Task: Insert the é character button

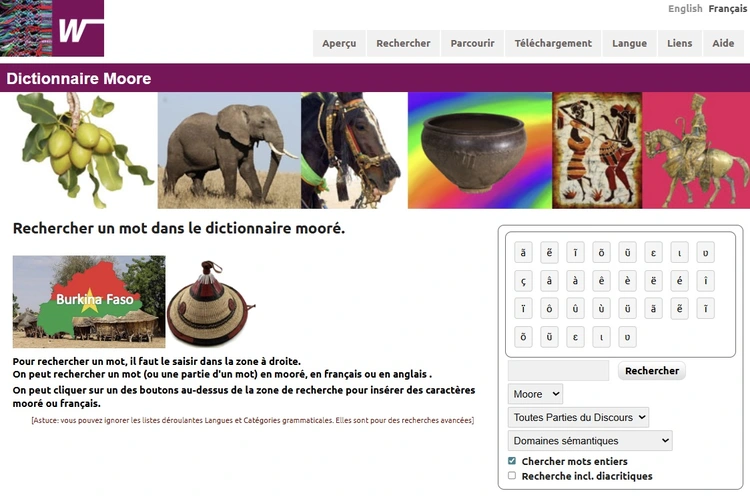Action: 680,281
